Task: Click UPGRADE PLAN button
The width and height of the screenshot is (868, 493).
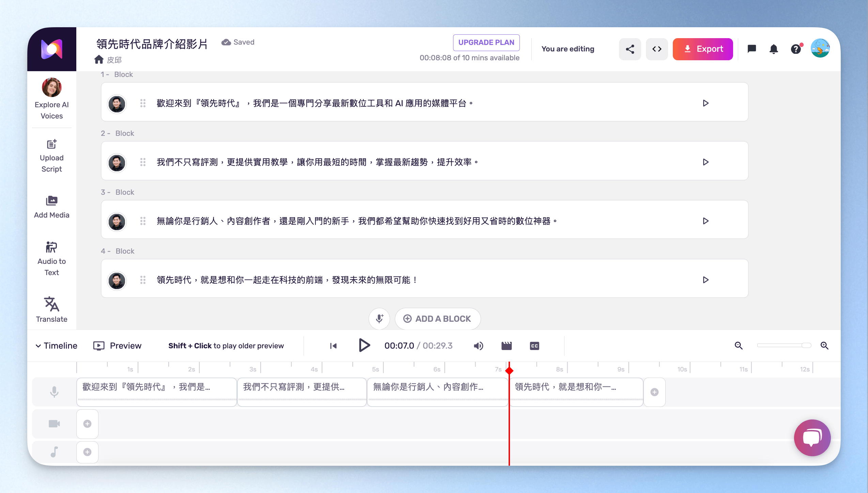Action: point(486,43)
